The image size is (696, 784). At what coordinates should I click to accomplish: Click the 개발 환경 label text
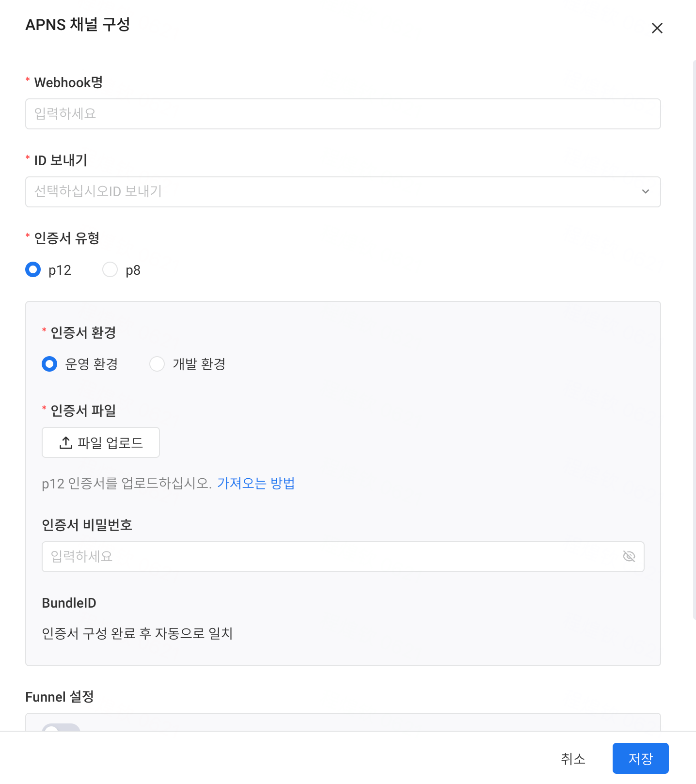coord(199,364)
